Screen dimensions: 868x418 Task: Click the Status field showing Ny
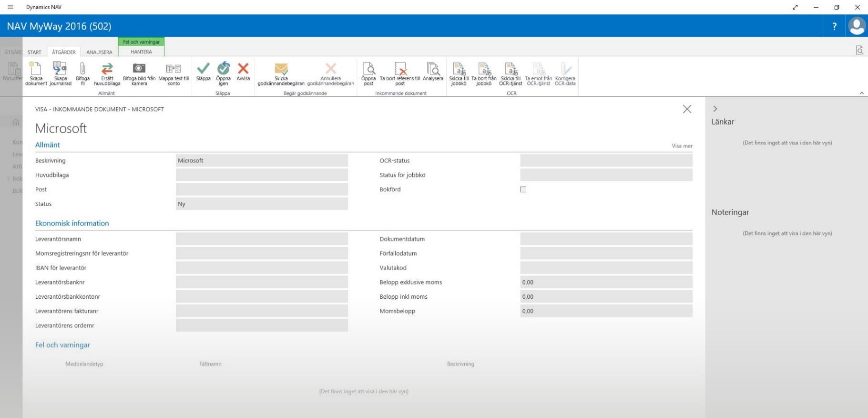click(262, 204)
